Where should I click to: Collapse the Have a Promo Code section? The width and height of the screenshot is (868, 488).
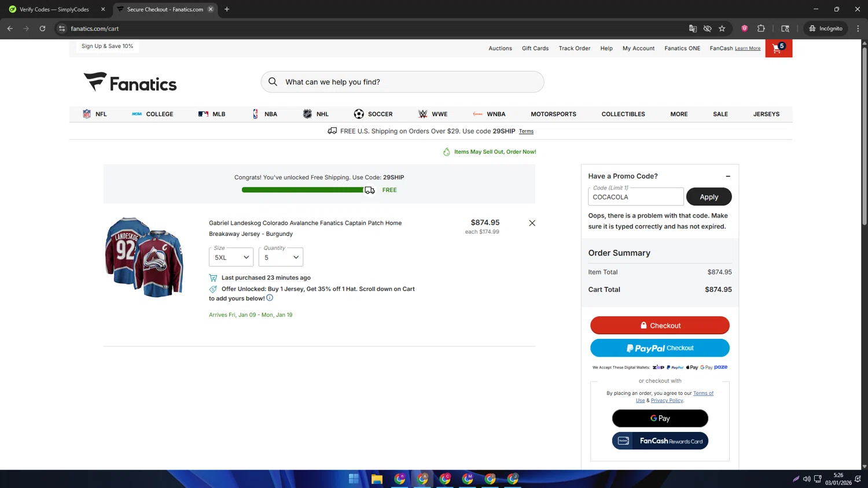pyautogui.click(x=728, y=176)
